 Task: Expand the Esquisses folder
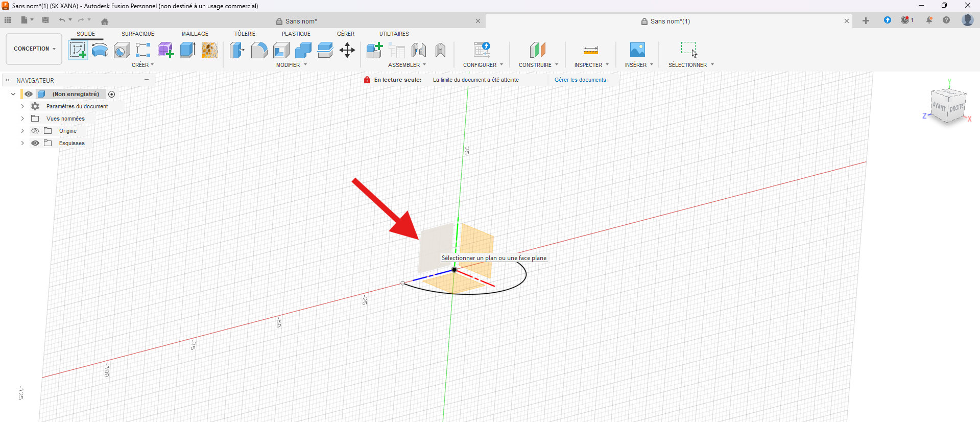[22, 143]
